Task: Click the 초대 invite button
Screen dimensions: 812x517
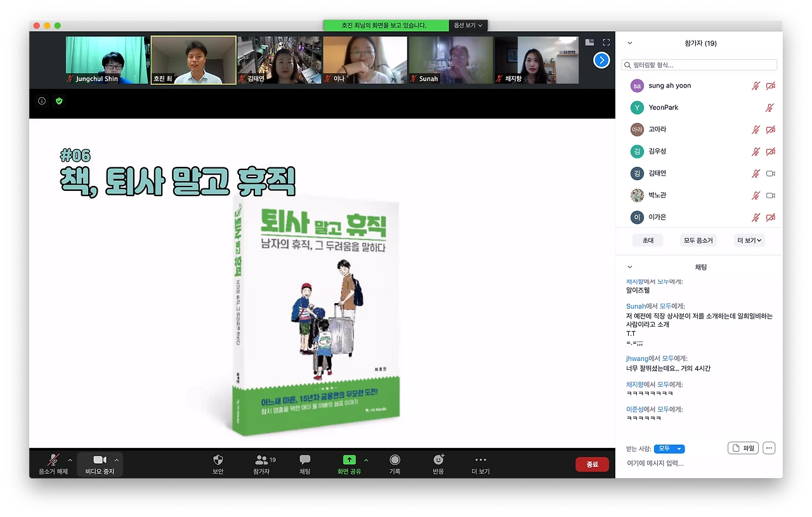Action: pyautogui.click(x=648, y=240)
